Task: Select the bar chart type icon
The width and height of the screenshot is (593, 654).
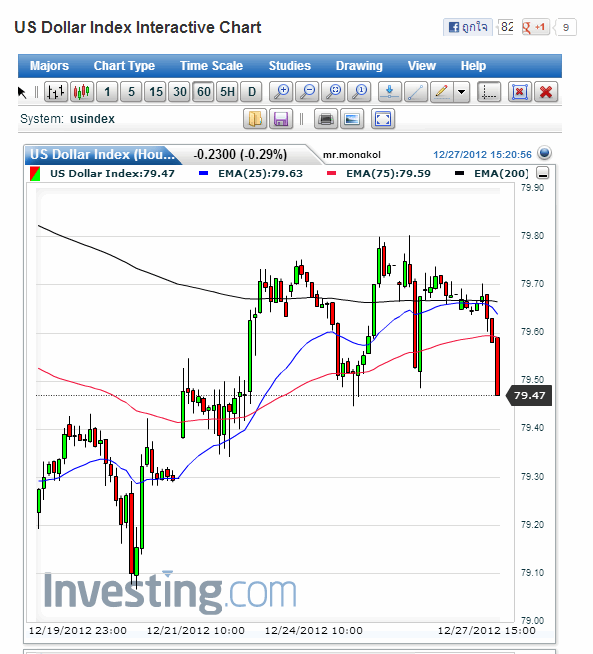Action: pyautogui.click(x=56, y=92)
